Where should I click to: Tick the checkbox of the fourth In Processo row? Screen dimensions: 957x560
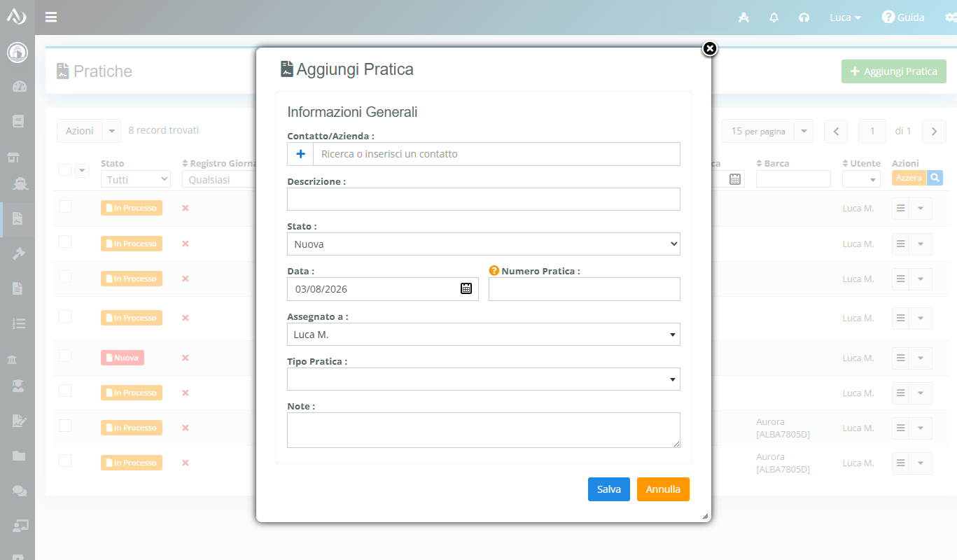click(65, 316)
